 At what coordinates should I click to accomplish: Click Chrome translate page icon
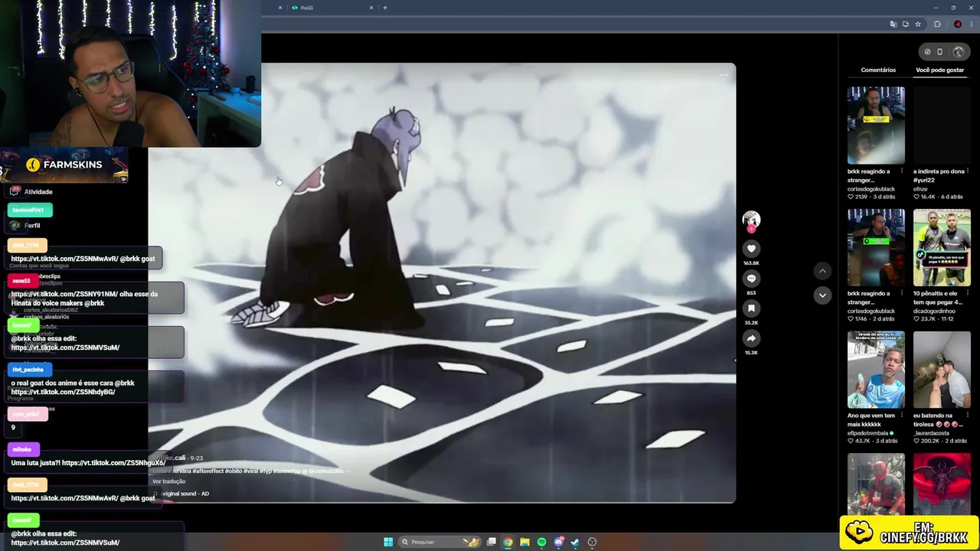[893, 24]
